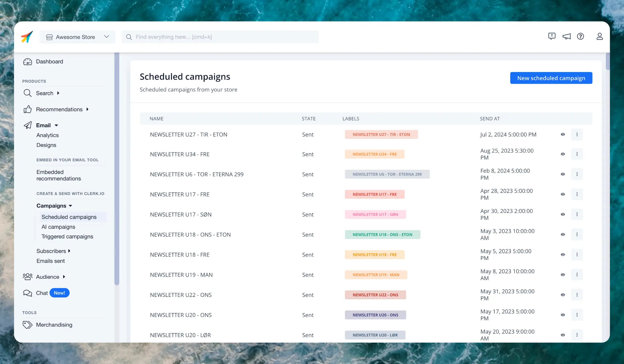Click the New scheduled campaign button

click(551, 78)
